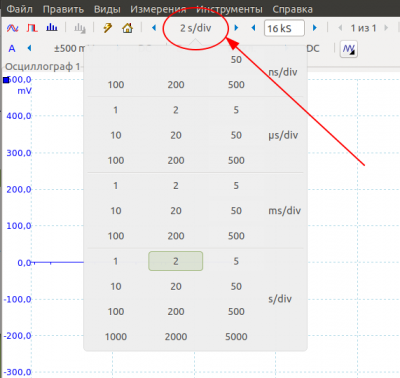The height and width of the screenshot is (378, 400).
Task: Click the home icon in toolbar
Action: pos(127,28)
